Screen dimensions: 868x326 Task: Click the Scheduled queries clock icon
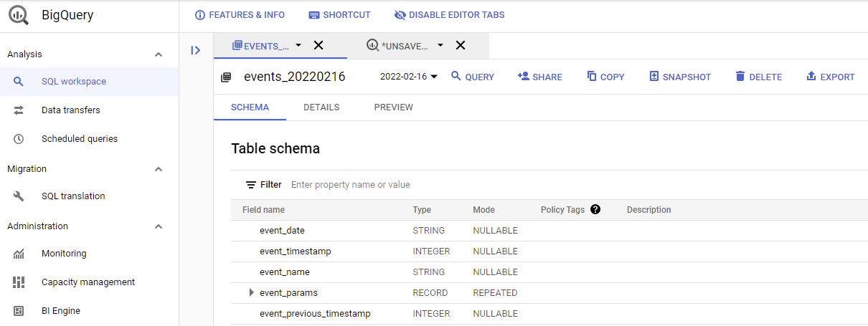[19, 139]
